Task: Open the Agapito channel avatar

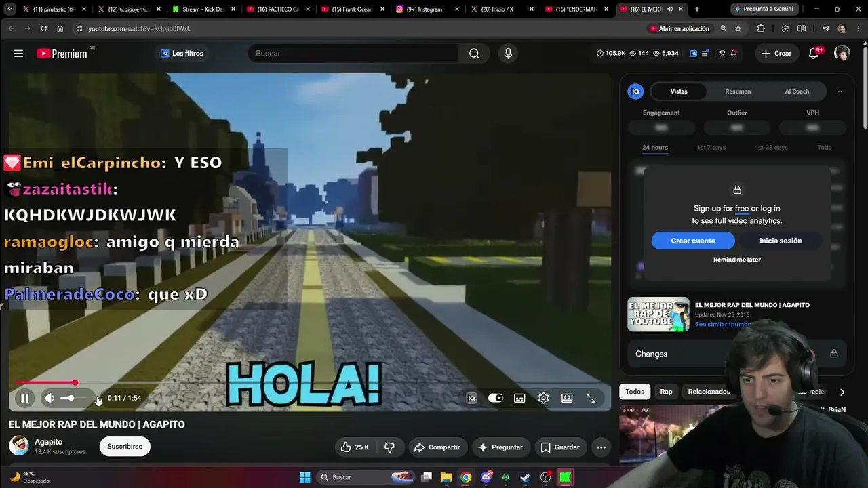Action: tap(19, 445)
